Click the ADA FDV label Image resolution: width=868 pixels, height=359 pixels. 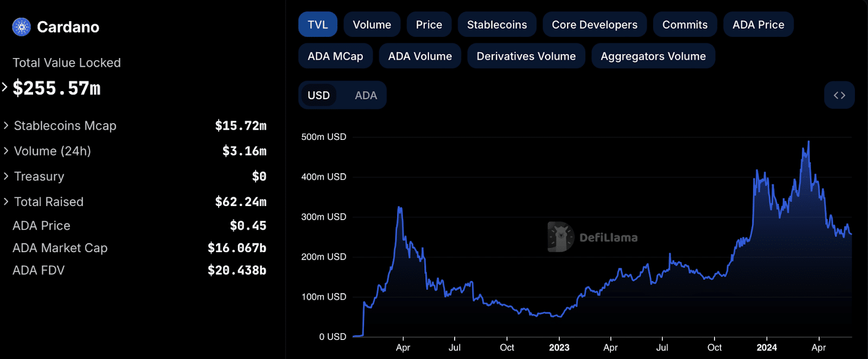click(x=39, y=270)
